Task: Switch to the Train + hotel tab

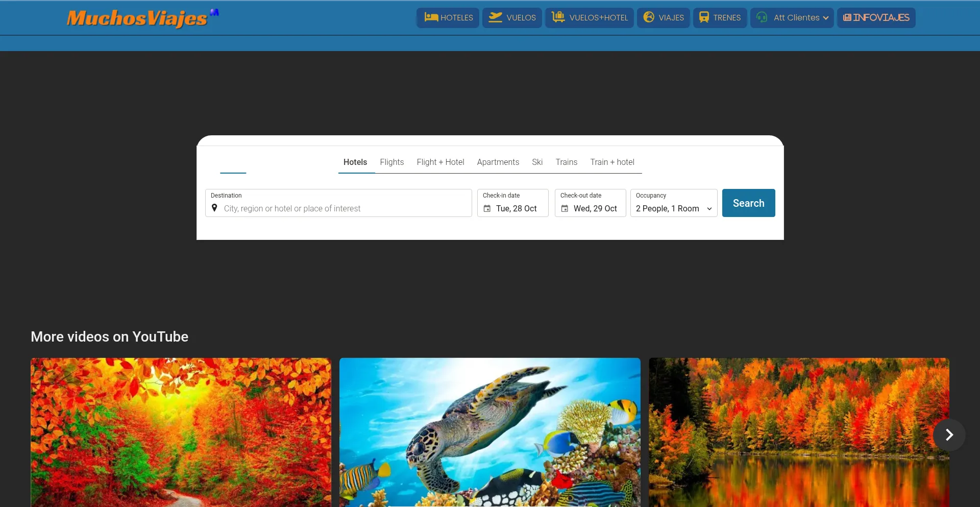Action: pos(612,162)
